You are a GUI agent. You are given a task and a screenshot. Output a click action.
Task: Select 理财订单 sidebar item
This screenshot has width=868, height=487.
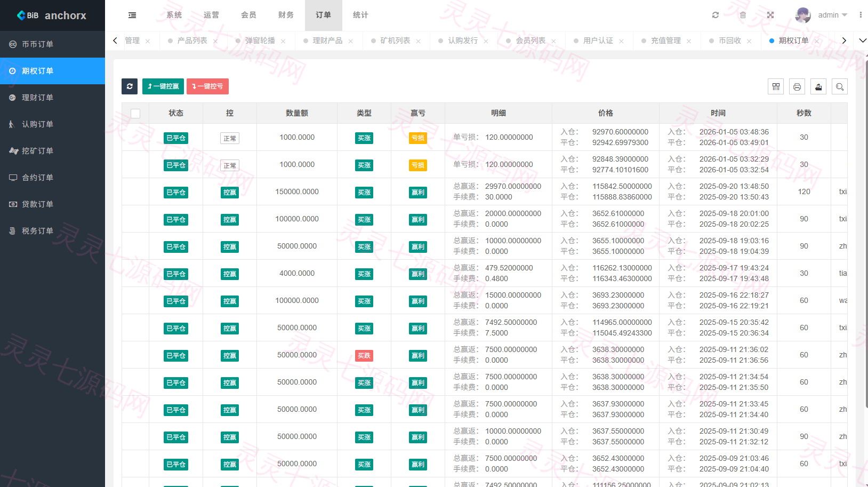[x=52, y=98]
